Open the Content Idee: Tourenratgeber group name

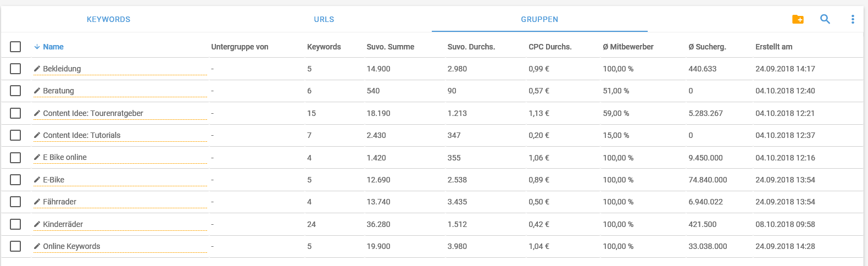point(93,113)
